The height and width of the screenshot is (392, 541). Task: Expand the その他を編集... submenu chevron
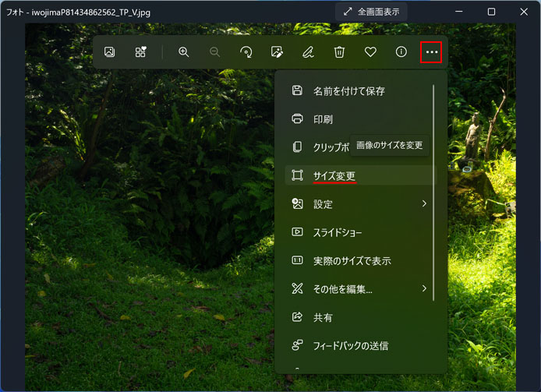click(x=424, y=288)
